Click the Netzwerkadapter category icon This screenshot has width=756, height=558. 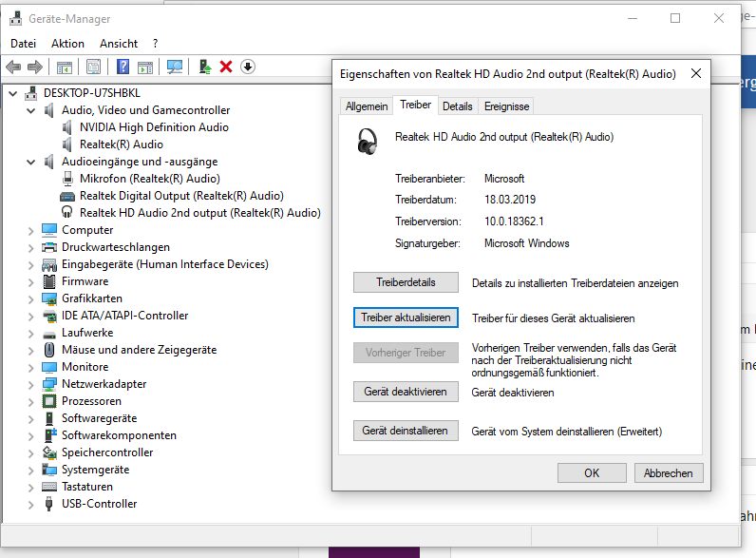coord(49,384)
